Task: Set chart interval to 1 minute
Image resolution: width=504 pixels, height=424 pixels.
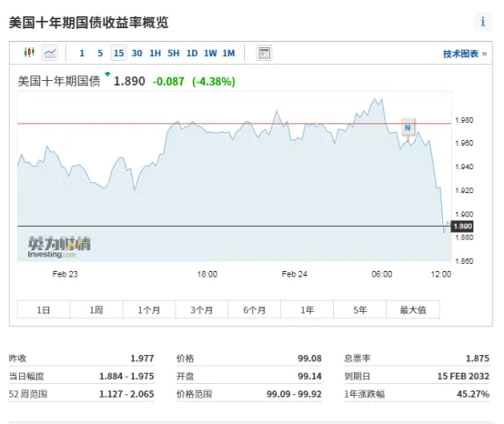Action: (82, 53)
